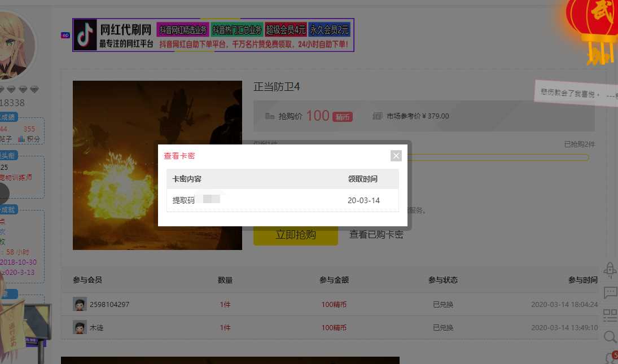This screenshot has height=364, width=618.
Task: Open the QR code sidebar icon
Action: point(610,315)
